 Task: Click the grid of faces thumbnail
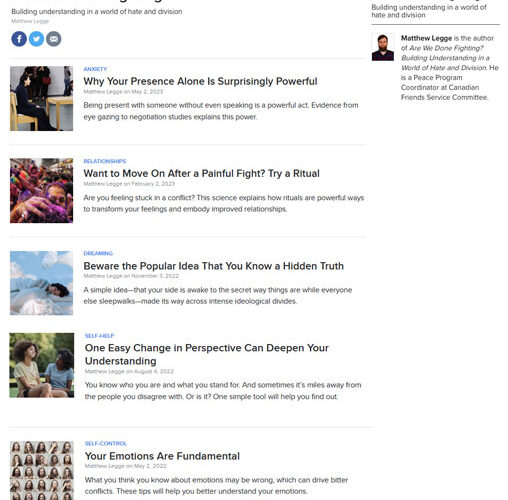click(x=42, y=470)
